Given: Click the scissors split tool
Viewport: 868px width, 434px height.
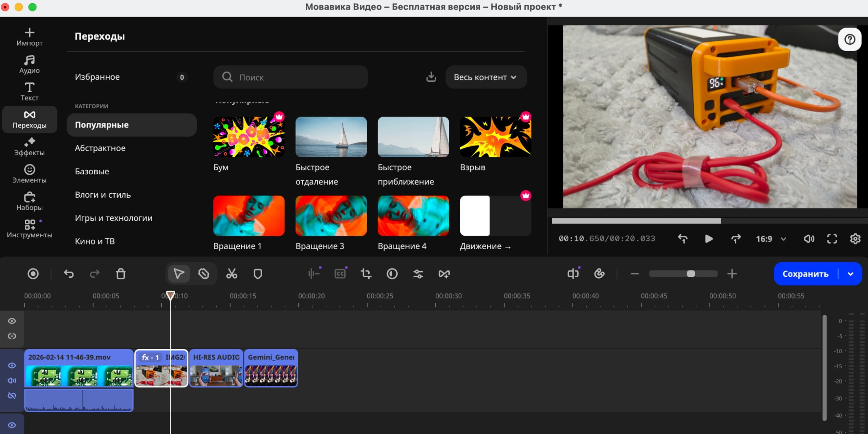Looking at the screenshot, I should tap(232, 274).
